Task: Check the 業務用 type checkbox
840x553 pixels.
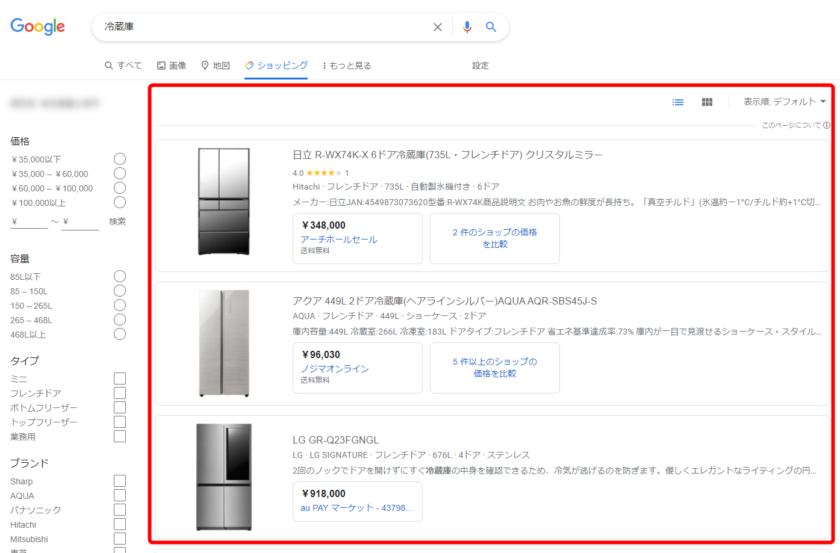Action: click(120, 437)
